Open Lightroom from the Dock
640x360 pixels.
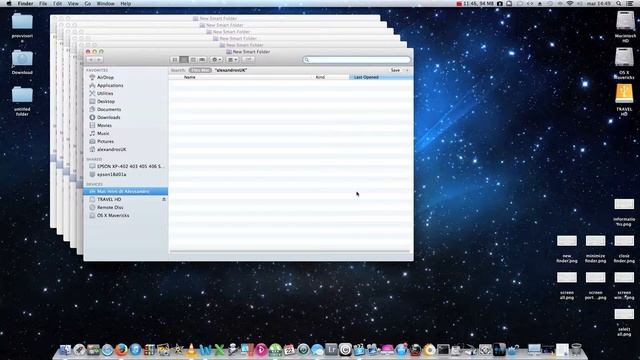[331, 350]
